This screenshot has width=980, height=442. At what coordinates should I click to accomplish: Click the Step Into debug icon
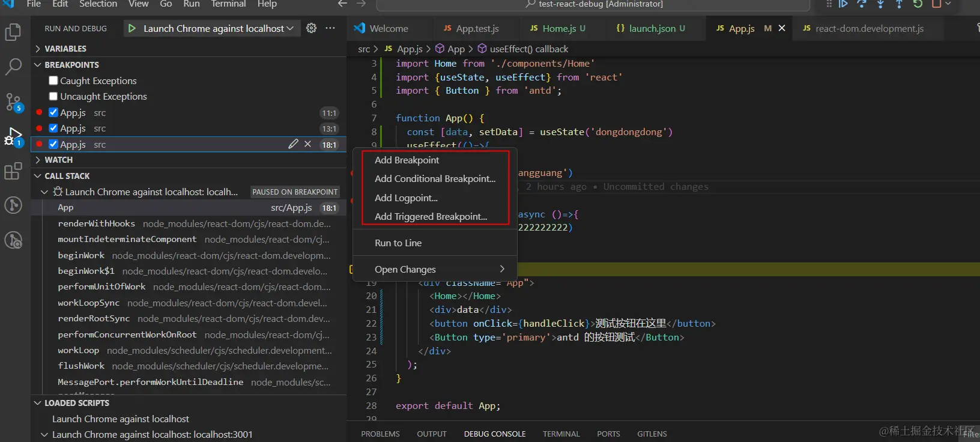tap(880, 4)
